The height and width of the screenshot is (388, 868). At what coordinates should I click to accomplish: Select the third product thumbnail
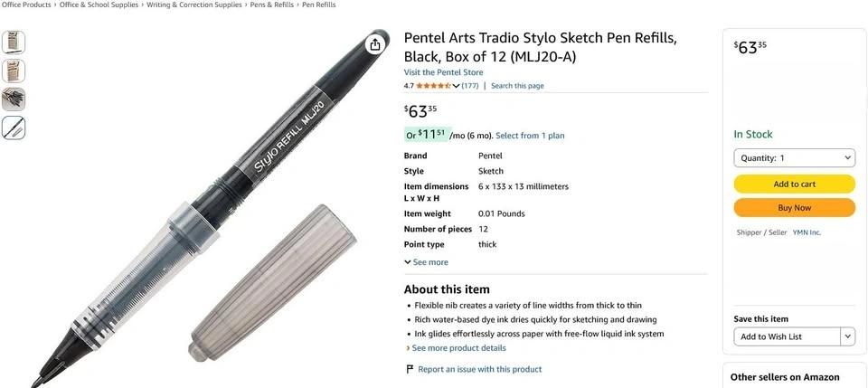[x=14, y=99]
